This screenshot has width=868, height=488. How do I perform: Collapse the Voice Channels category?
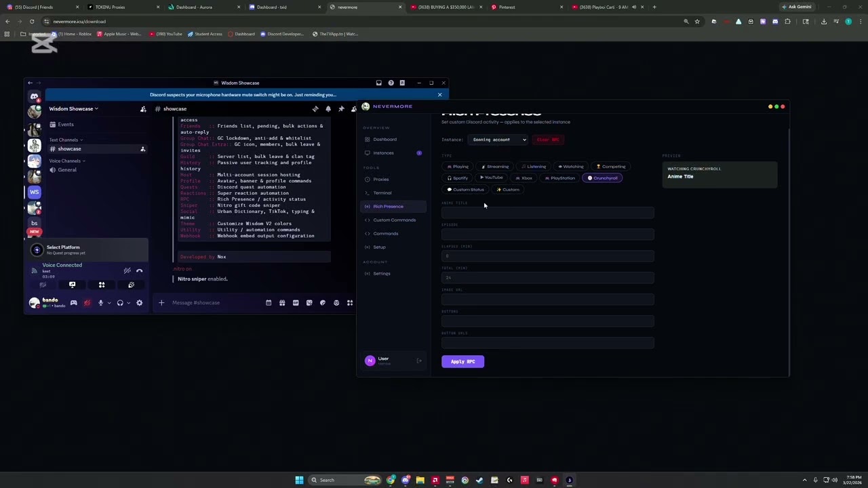(x=67, y=161)
